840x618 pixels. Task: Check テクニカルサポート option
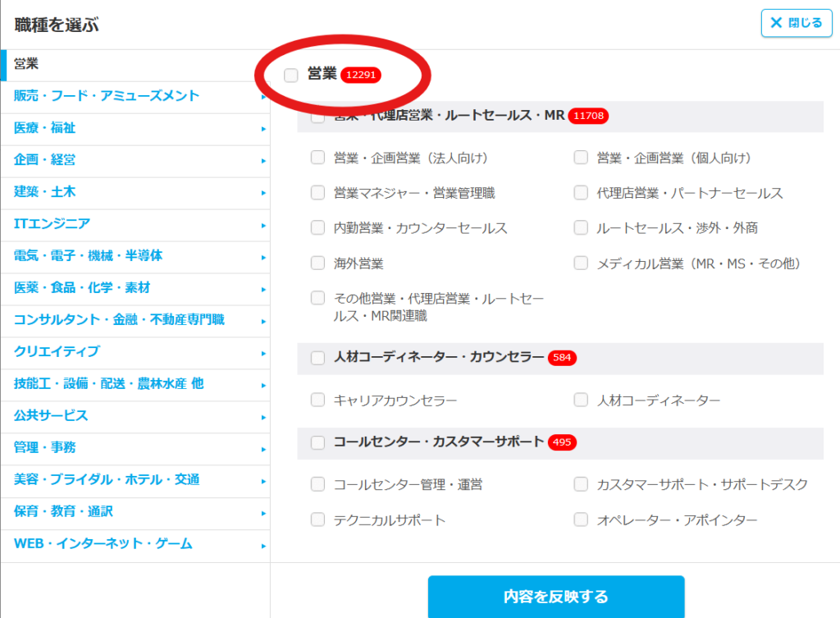(x=318, y=520)
